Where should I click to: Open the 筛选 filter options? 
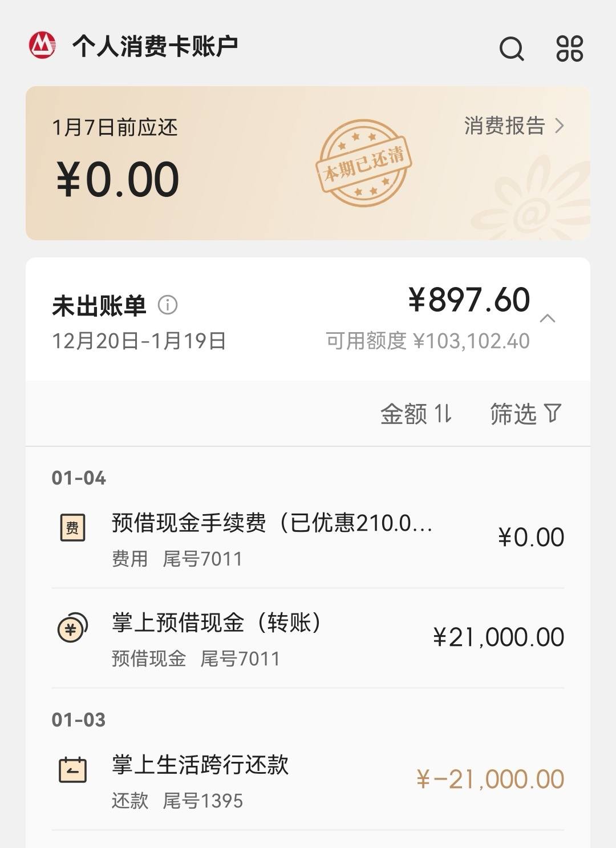pos(525,414)
